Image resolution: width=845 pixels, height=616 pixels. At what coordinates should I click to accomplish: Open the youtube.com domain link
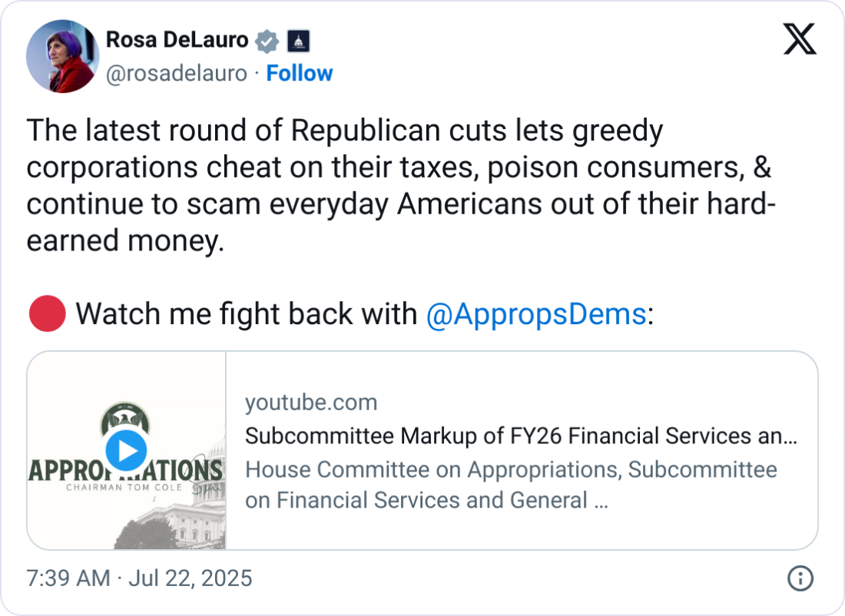pyautogui.click(x=311, y=402)
